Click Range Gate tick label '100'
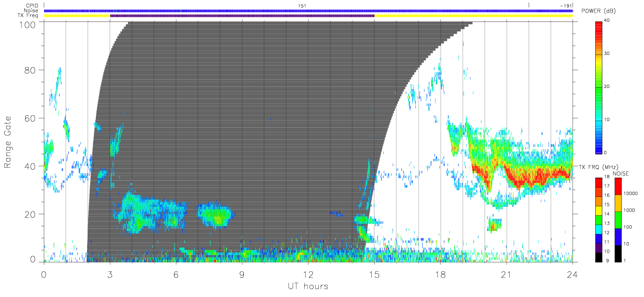Image resolution: width=644 pixels, height=297 pixels. pyautogui.click(x=28, y=25)
